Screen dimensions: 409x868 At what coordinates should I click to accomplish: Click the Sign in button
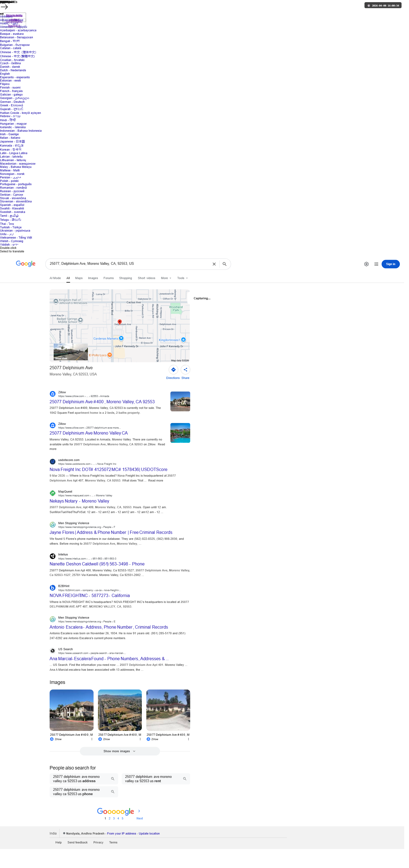pyautogui.click(x=390, y=264)
